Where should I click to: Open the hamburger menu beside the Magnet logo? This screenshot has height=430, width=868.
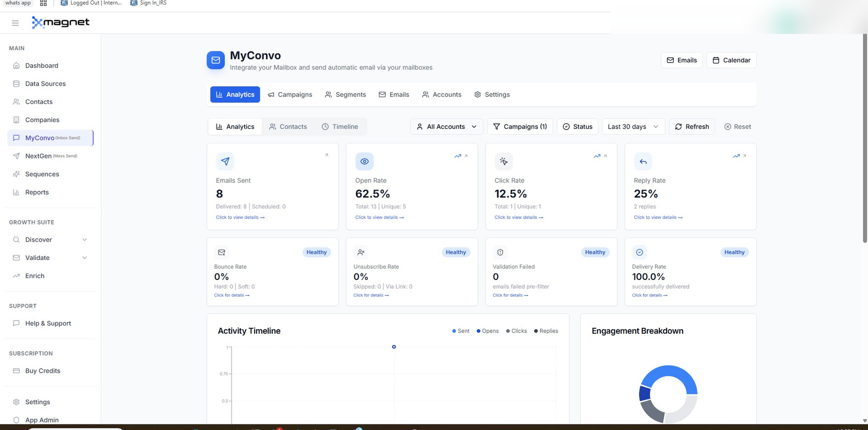click(x=15, y=23)
